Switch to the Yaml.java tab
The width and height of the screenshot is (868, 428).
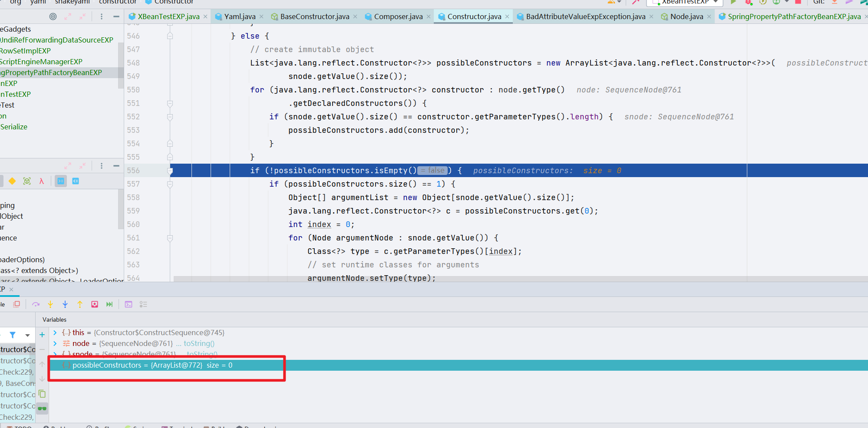tap(239, 16)
